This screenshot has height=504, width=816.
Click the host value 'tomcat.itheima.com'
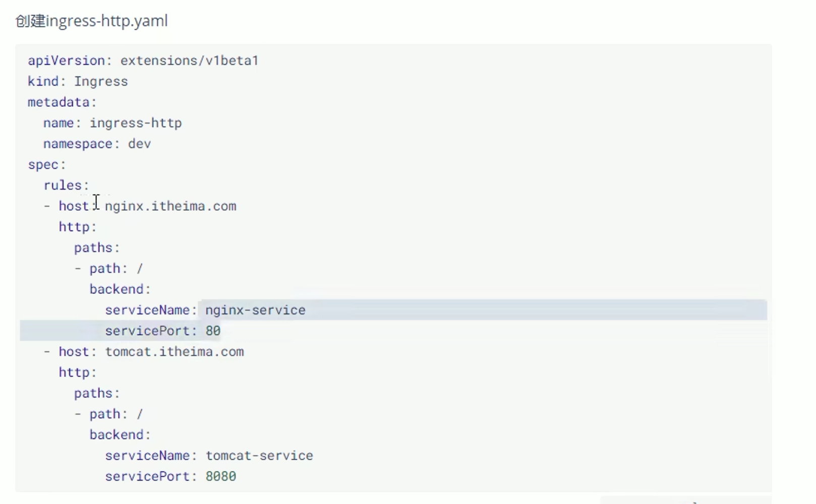click(174, 352)
